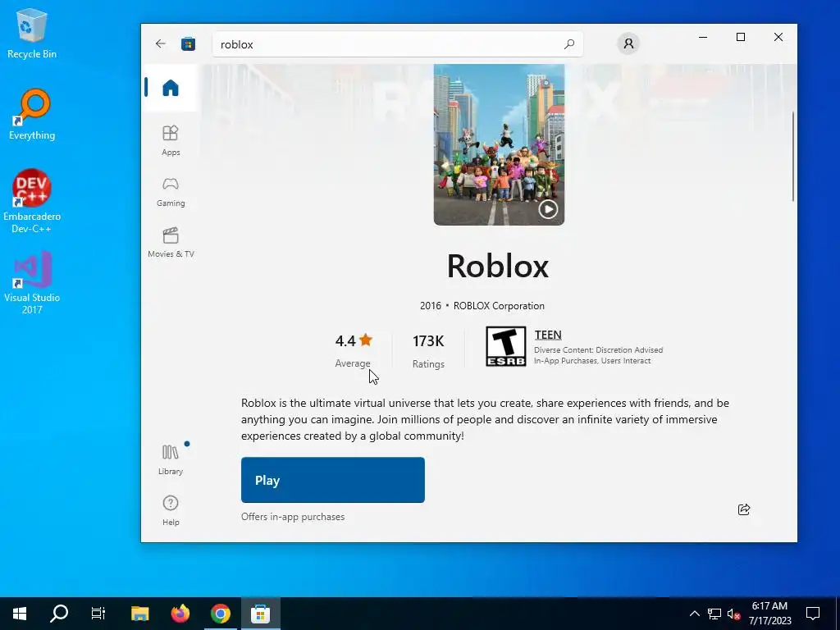Click the Store page vertical scrollbar

click(x=793, y=157)
